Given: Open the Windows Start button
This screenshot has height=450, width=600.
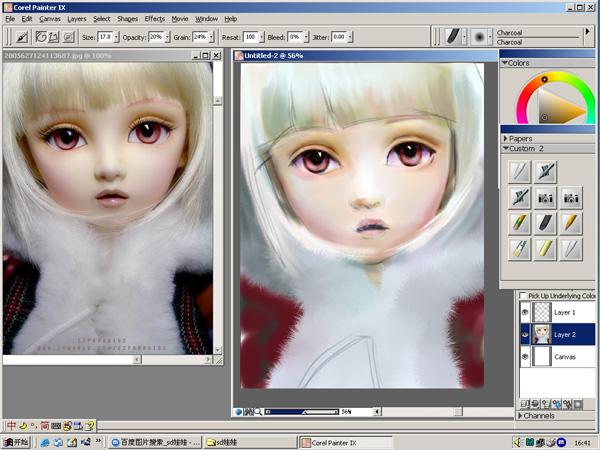Looking at the screenshot, I should [16, 442].
